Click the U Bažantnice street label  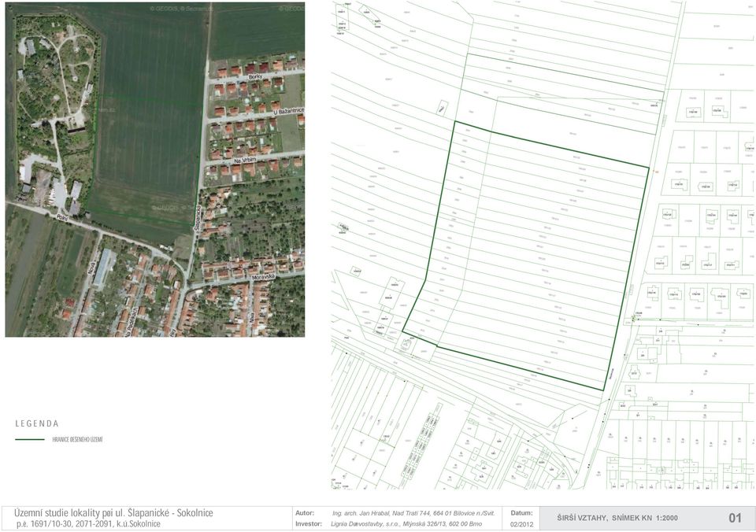pos(288,112)
